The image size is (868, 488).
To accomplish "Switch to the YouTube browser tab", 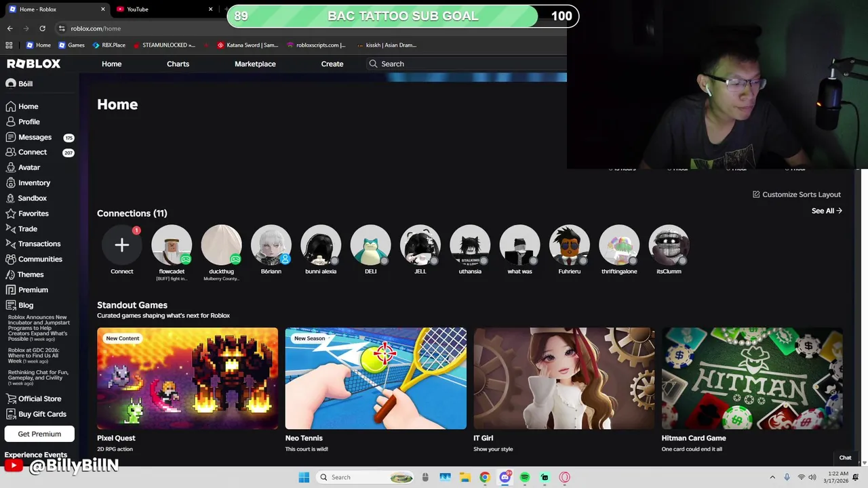I will [163, 9].
